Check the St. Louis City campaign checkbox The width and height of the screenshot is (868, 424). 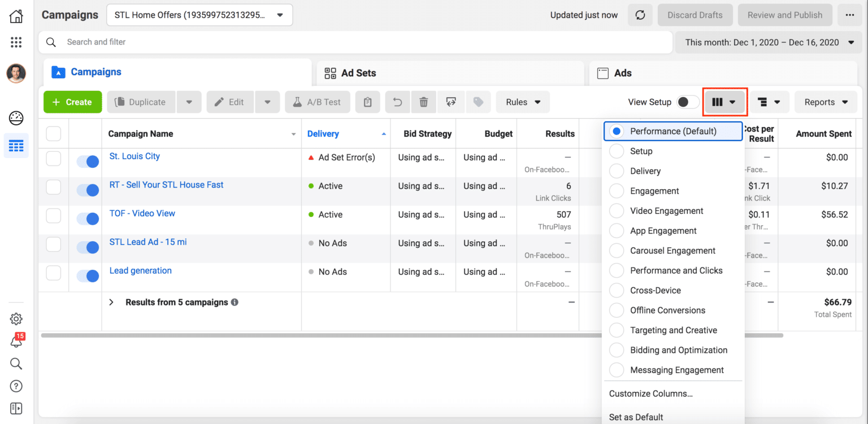53,159
